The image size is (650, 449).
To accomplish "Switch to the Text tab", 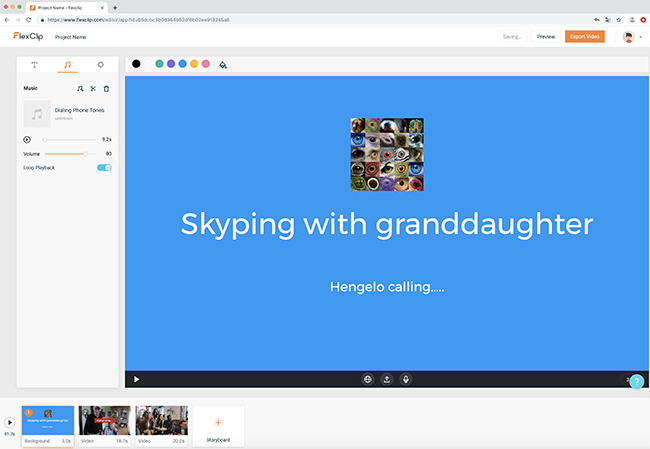I will (x=34, y=65).
